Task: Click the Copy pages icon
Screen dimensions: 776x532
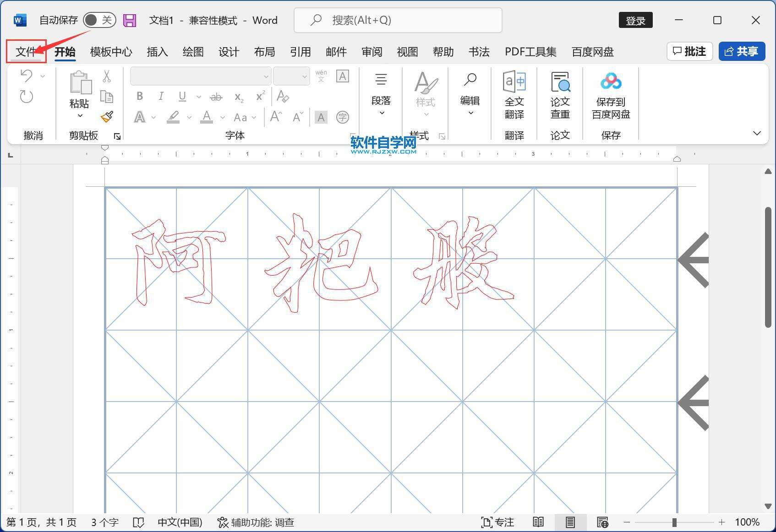Action: coord(107,97)
